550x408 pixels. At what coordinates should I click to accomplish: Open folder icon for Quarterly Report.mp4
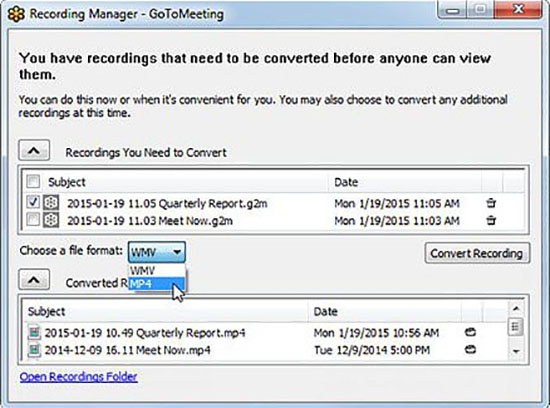pos(470,332)
